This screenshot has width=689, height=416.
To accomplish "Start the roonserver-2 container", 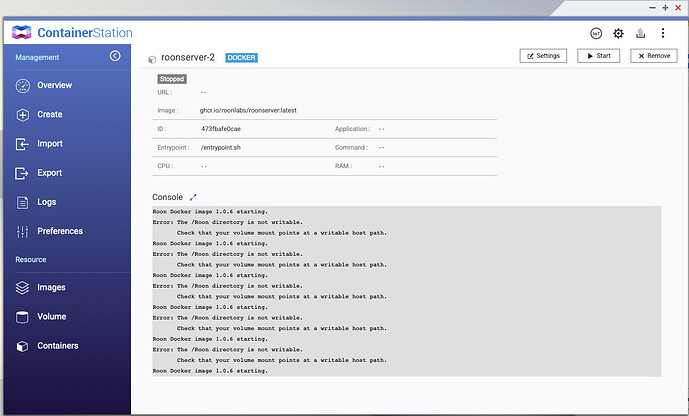I will (598, 56).
